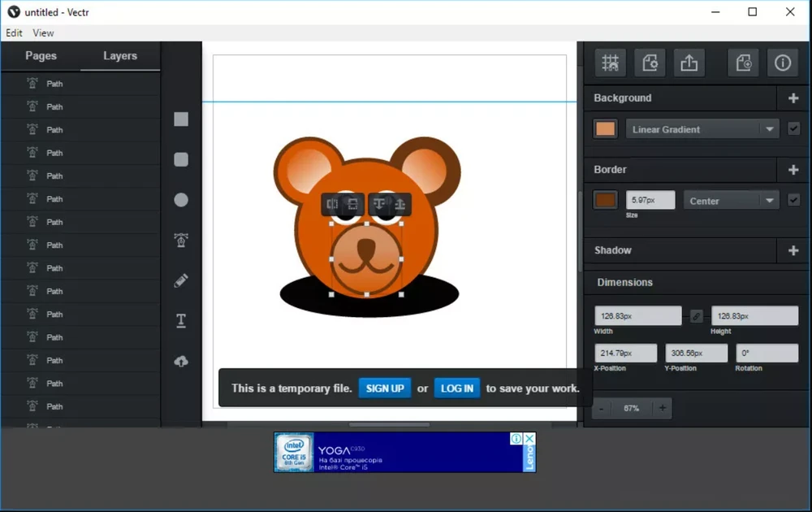Select the Rounded Rectangle tool
This screenshot has height=512, width=812.
click(x=181, y=159)
